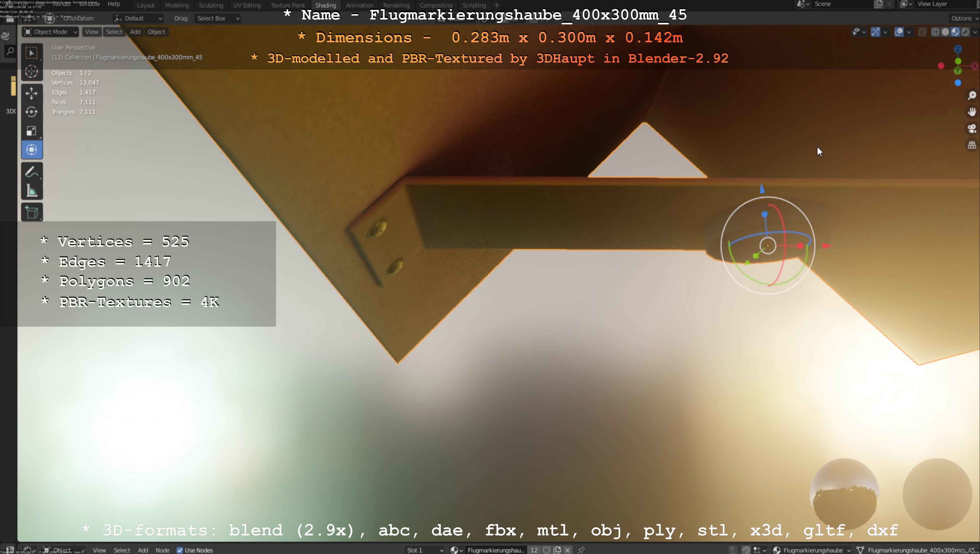Click the material name field Flugmarkierungshau...
Screen dimensions: 980x554
tap(495, 550)
